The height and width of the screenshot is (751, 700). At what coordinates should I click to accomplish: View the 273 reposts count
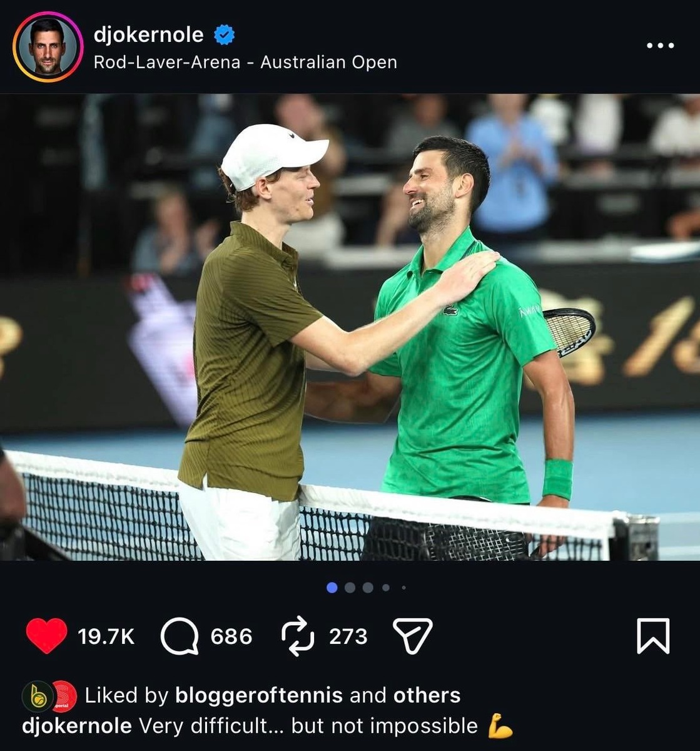(x=348, y=636)
